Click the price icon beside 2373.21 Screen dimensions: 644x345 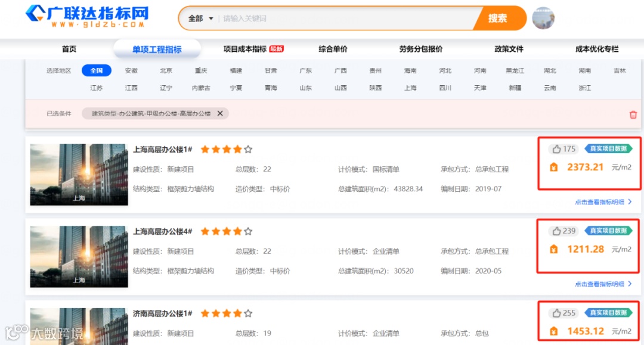click(553, 167)
